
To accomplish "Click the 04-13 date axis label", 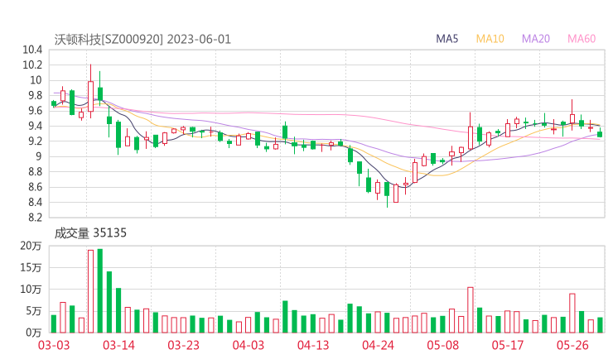I will pos(313,345).
